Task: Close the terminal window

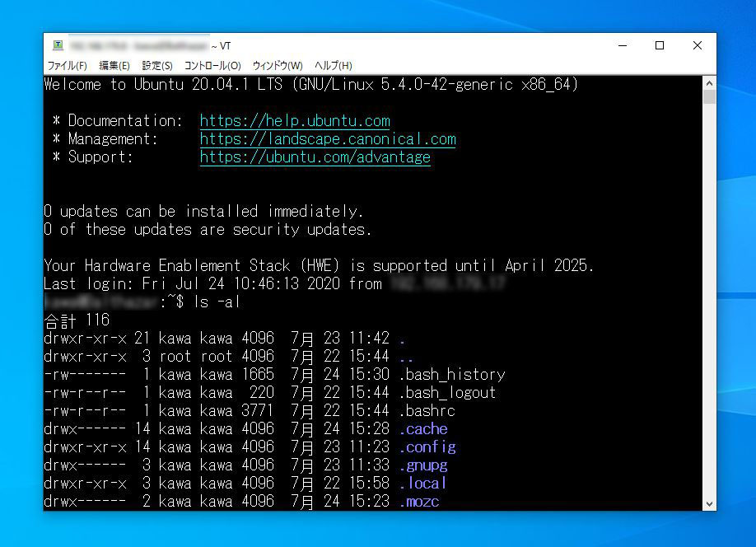Action: [698, 45]
